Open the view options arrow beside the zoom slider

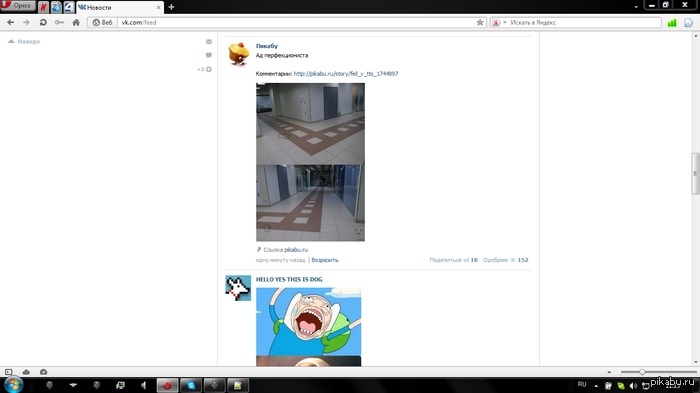click(x=609, y=372)
